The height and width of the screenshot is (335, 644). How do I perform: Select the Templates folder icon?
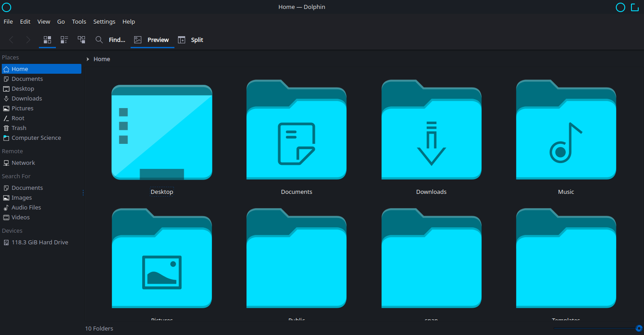tap(566, 258)
